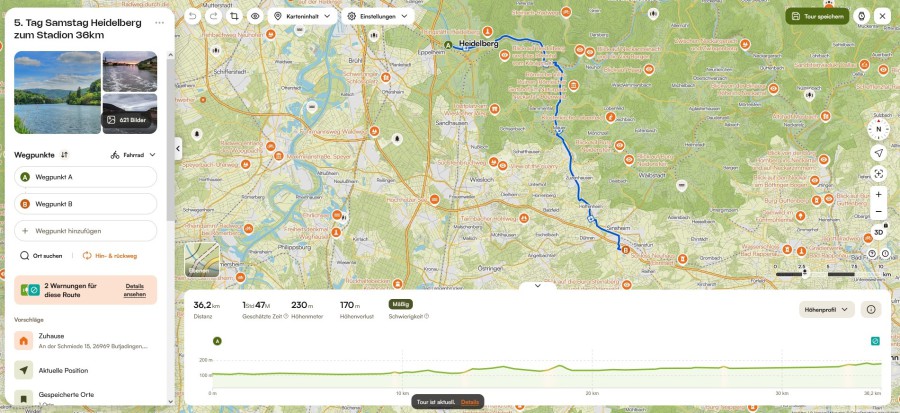Zoom out on the map

point(878,212)
